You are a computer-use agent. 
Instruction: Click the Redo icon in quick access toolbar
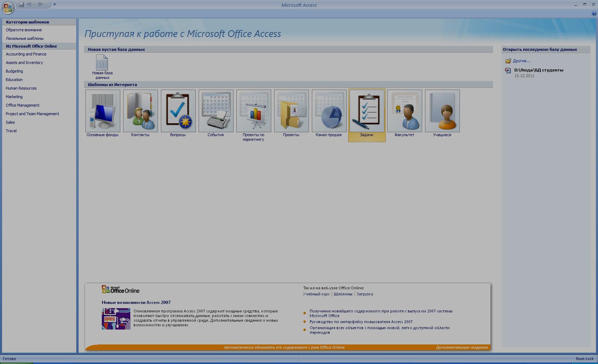pyautogui.click(x=41, y=5)
